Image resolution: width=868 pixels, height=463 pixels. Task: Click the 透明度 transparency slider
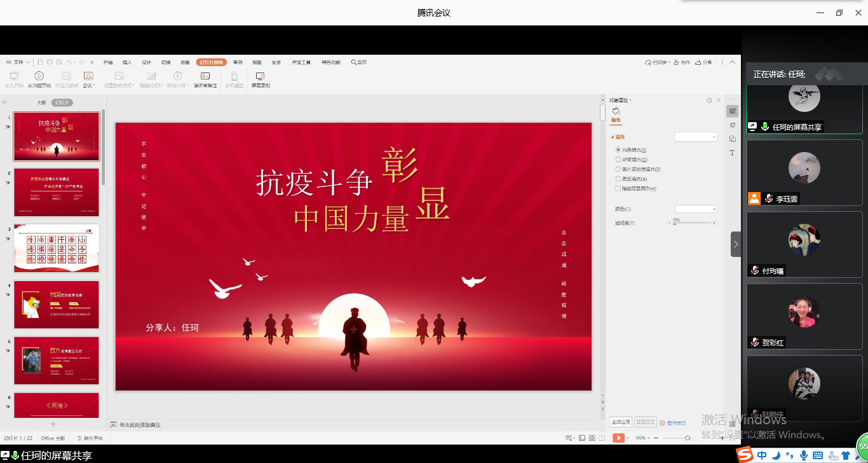pos(692,223)
